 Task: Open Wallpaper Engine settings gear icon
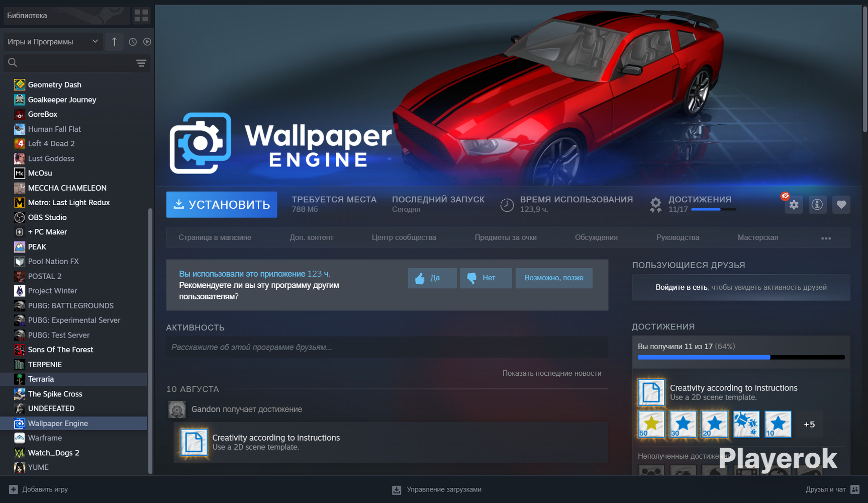tap(794, 205)
